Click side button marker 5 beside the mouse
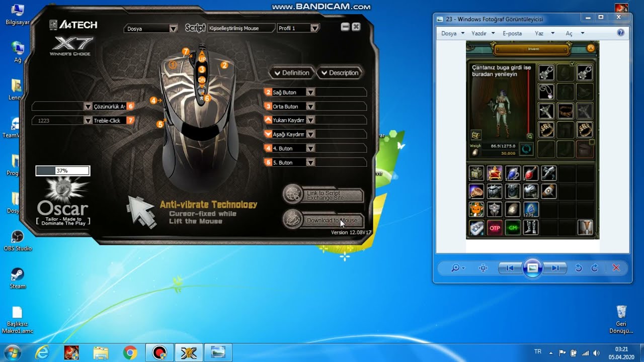Viewport: 644px width, 362px height. (x=160, y=124)
